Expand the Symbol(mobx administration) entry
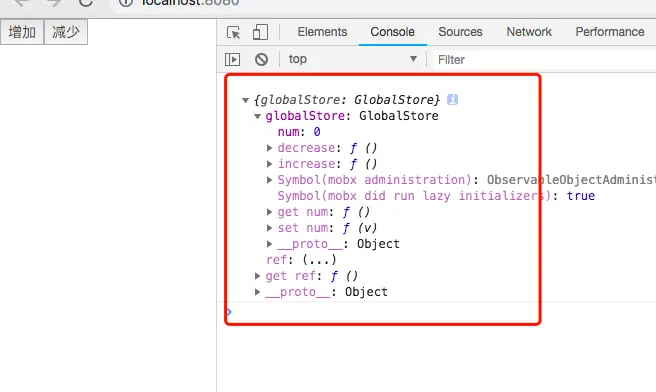Screen dimensions: 656x392 [270, 180]
